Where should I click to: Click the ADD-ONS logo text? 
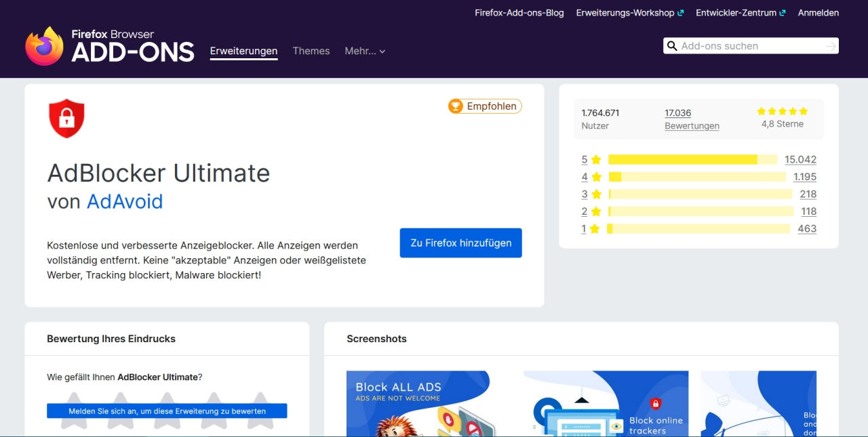(x=133, y=53)
